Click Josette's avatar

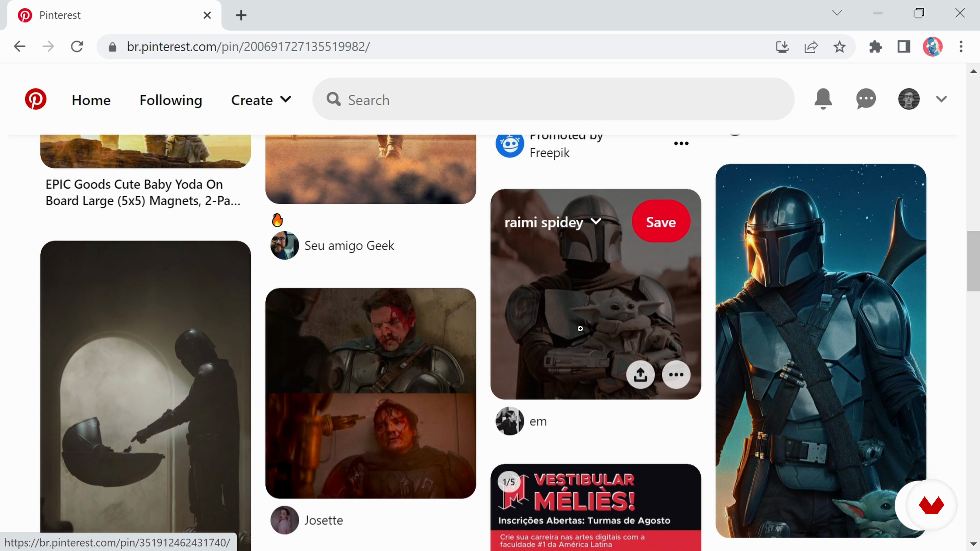[x=284, y=520]
